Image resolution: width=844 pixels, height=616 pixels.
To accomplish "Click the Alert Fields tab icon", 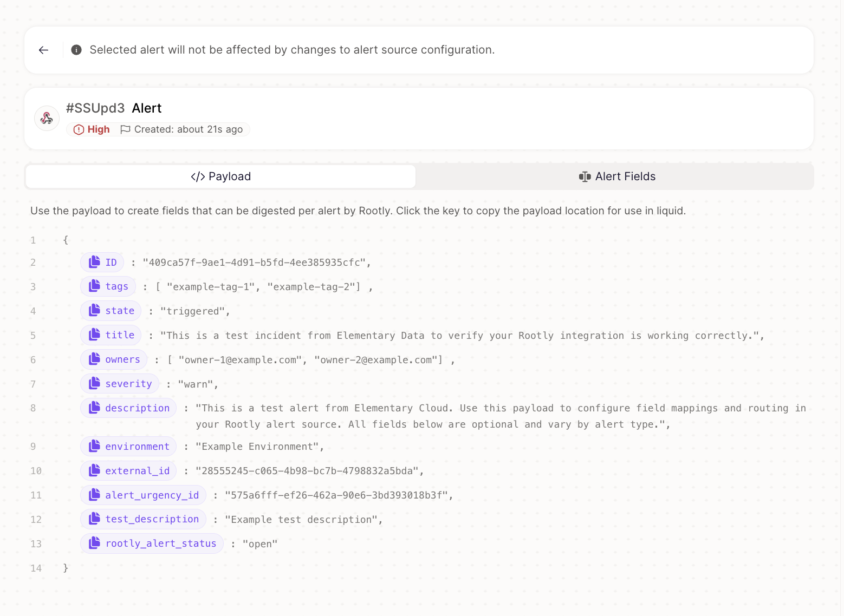I will (x=585, y=176).
